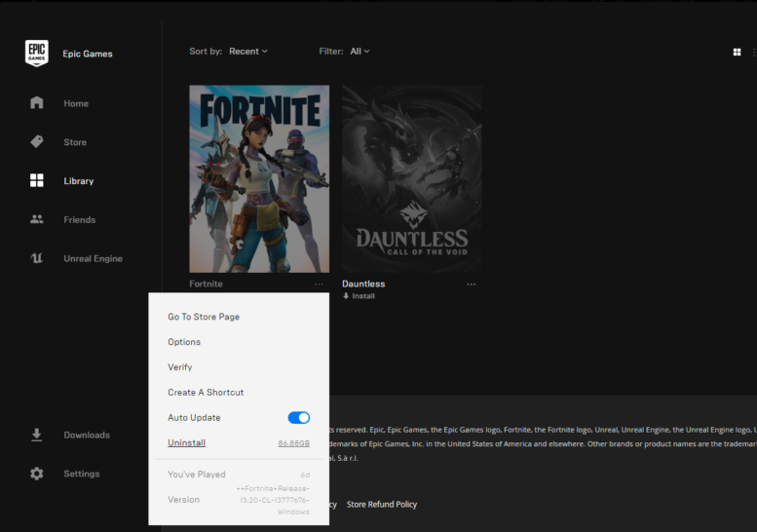The image size is (757, 532).
Task: Click the Fortnite cover art thumbnail
Action: point(259,179)
